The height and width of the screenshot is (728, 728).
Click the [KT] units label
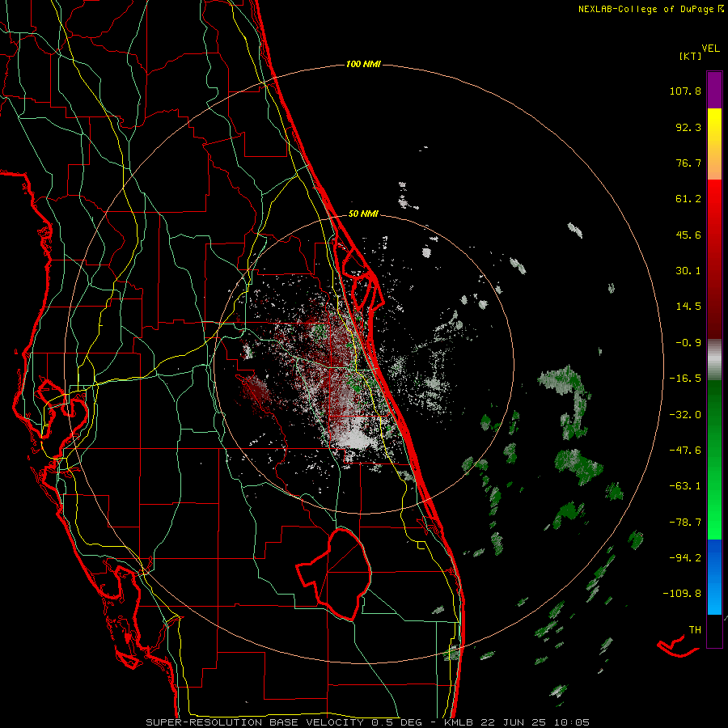pyautogui.click(x=691, y=56)
